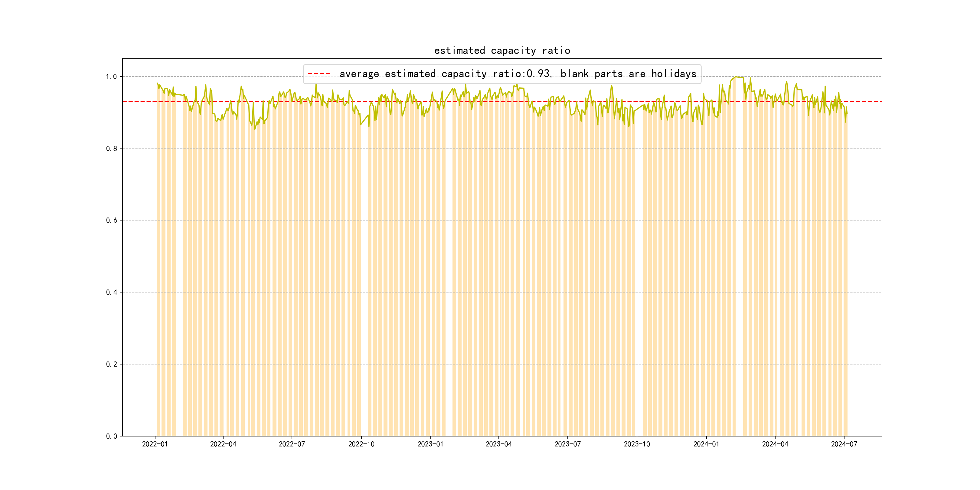
Task: Click the 0.4 y-axis tick label
Action: [x=111, y=292]
